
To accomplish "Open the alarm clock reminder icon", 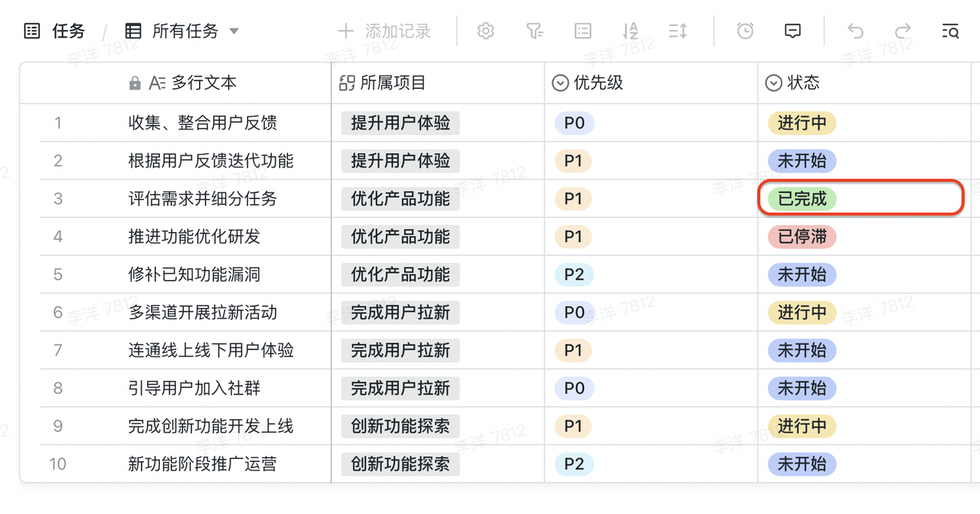I will pos(745,31).
